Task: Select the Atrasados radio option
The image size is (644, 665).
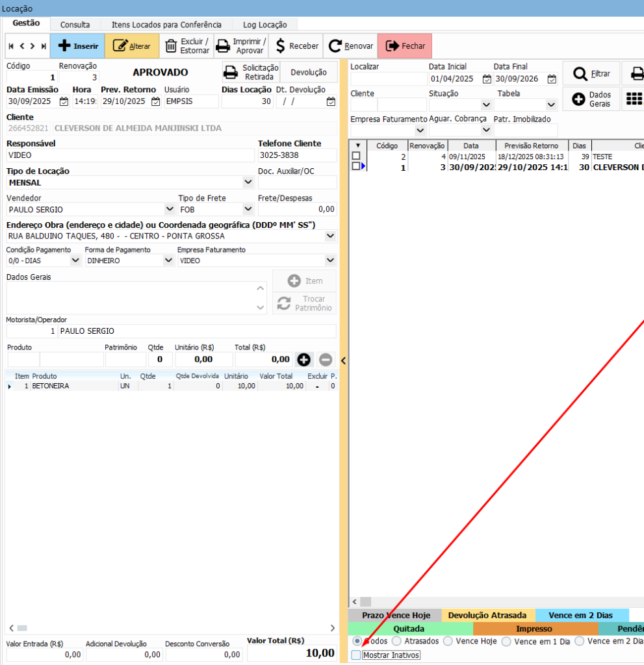Action: click(x=396, y=641)
